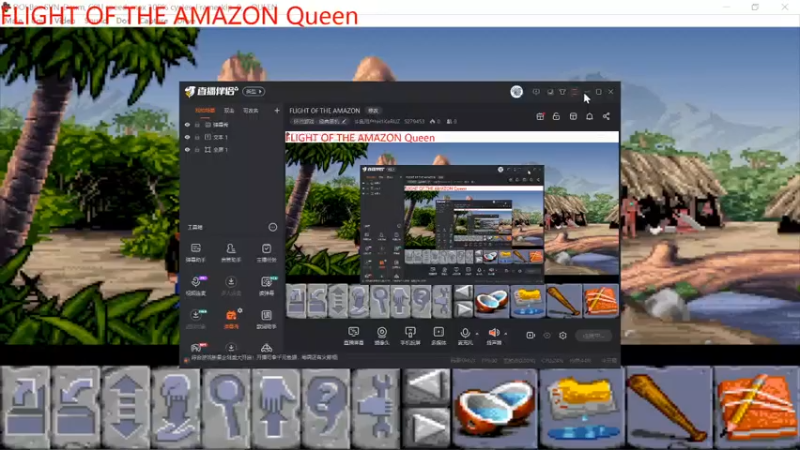Toggle the lock on the 文本 1 source

197,137
